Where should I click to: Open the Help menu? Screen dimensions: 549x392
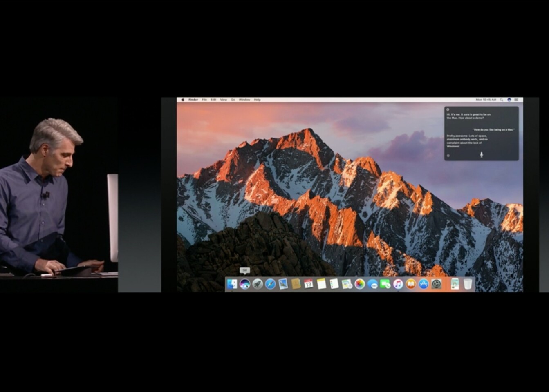258,100
